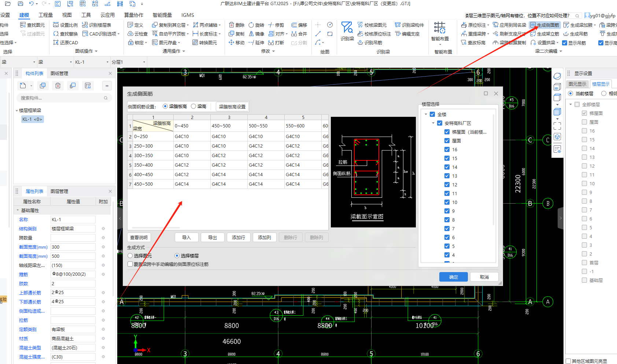Uncheck 屋面 in 楼层选择 tree
The image size is (617, 364).
coord(447,141)
